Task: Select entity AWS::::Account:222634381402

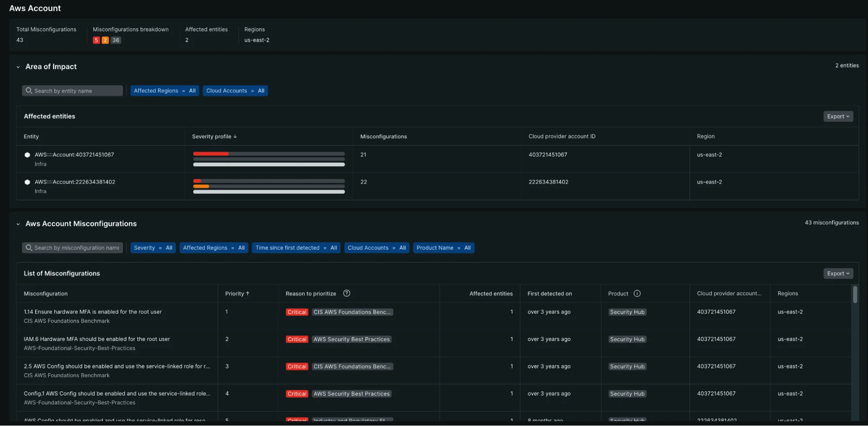Action: [x=75, y=182]
